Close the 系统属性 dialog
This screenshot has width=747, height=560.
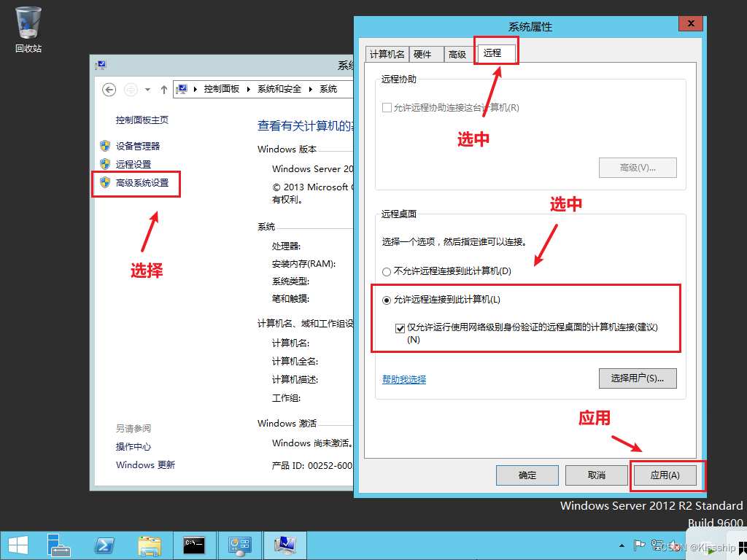coord(691,23)
